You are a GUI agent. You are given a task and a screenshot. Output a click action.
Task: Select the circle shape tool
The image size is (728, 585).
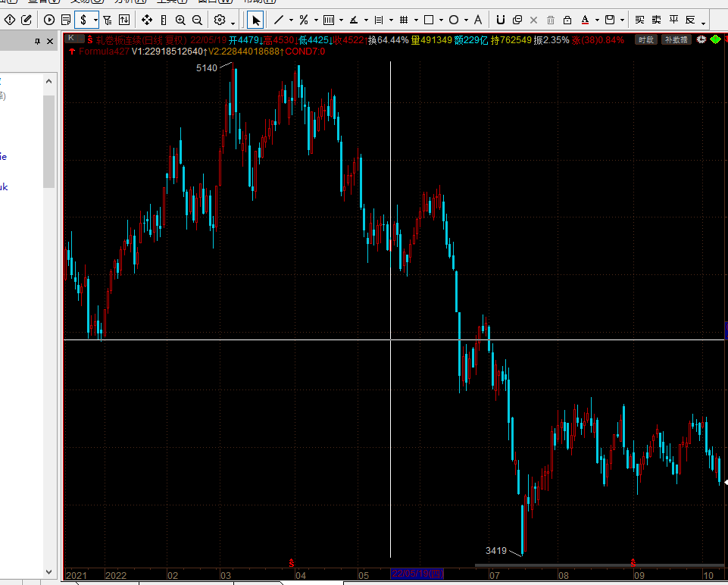[x=454, y=20]
